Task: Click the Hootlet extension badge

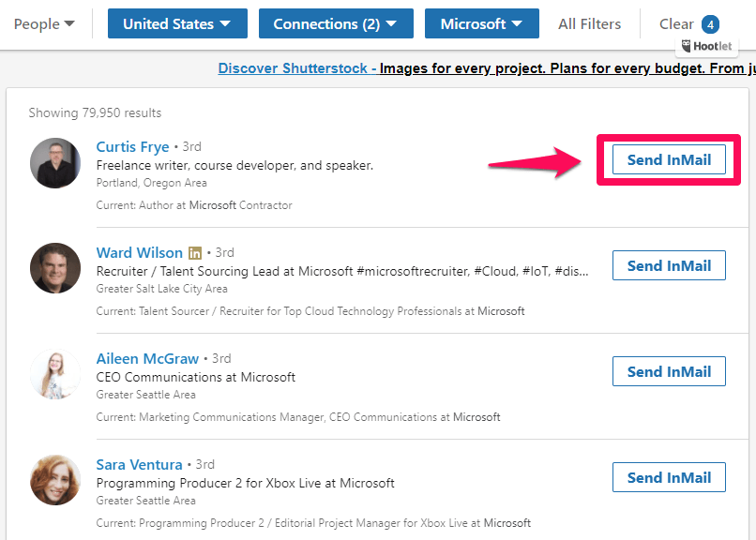Action: pos(705,46)
